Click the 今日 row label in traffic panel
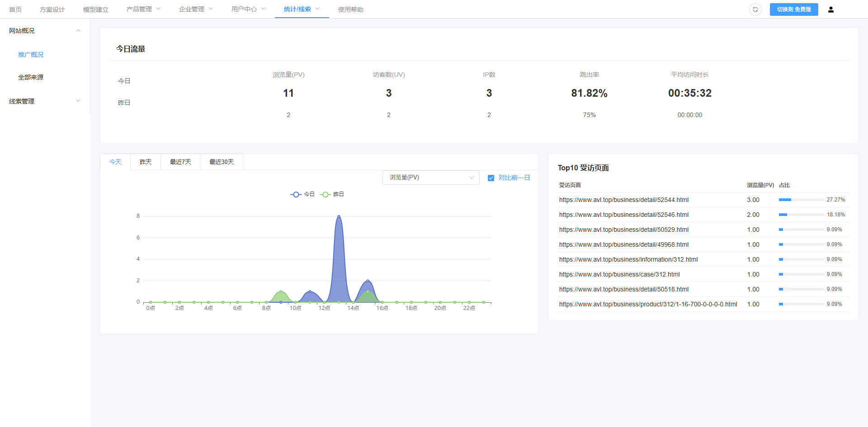 coord(124,81)
